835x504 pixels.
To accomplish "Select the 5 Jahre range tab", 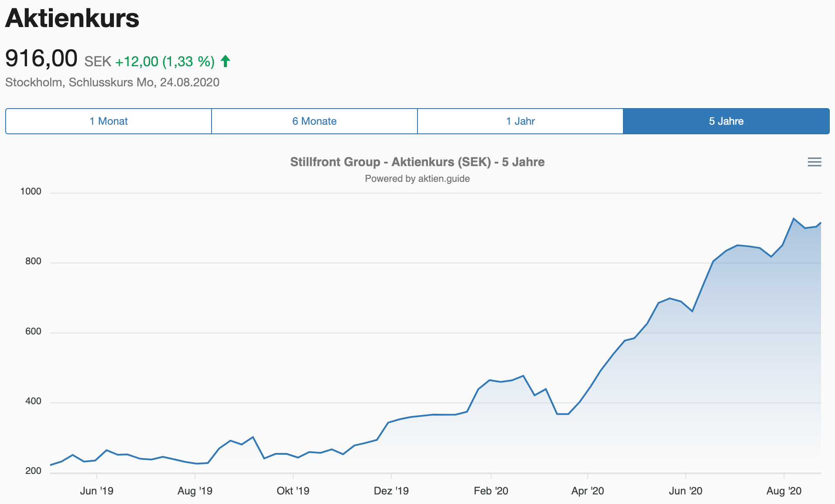I will coord(726,121).
